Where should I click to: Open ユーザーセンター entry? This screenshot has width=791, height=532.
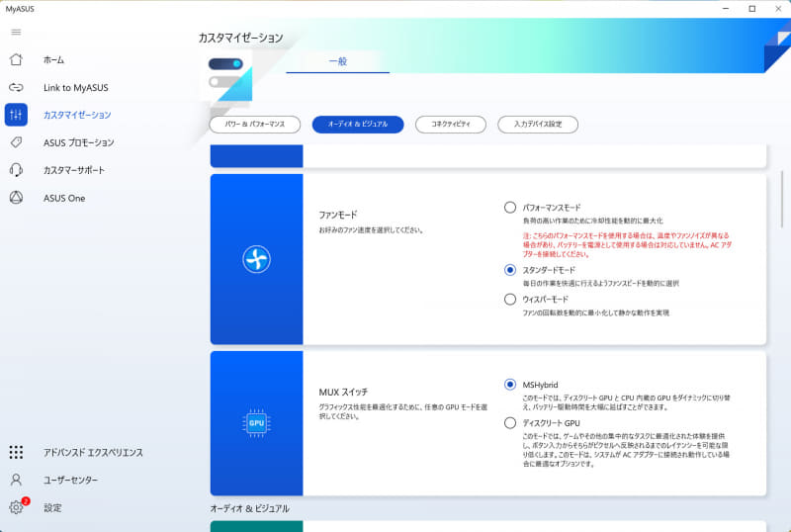(x=70, y=480)
